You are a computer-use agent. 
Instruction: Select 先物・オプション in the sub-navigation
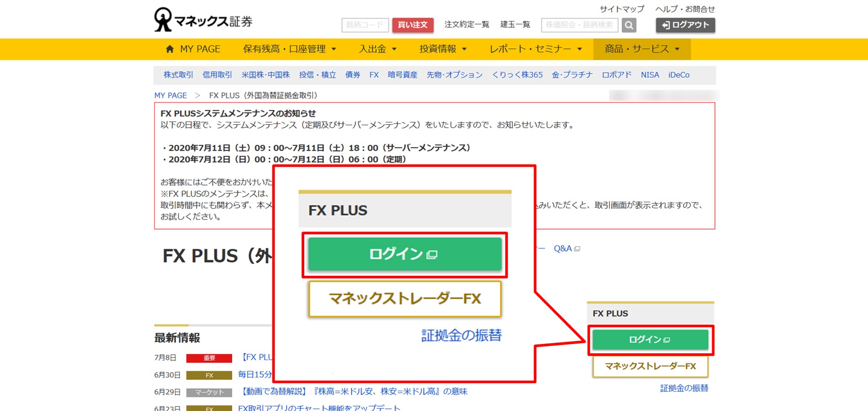point(455,75)
